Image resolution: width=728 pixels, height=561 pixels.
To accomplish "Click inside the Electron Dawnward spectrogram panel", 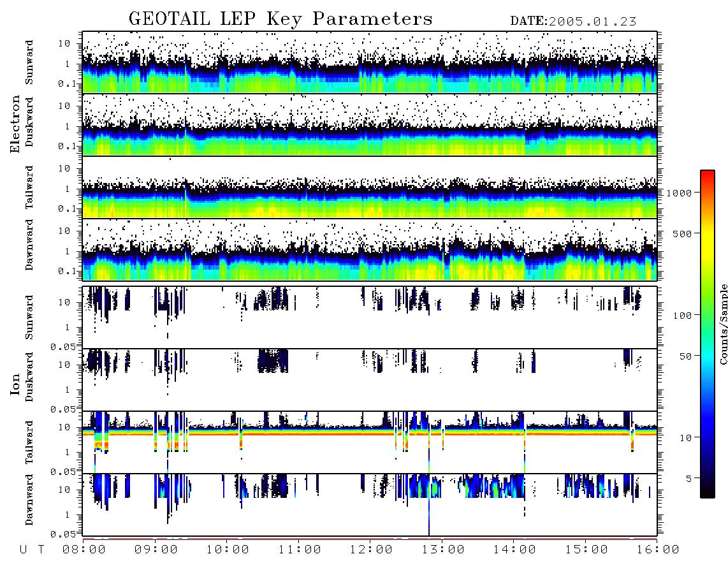I will tap(370, 250).
